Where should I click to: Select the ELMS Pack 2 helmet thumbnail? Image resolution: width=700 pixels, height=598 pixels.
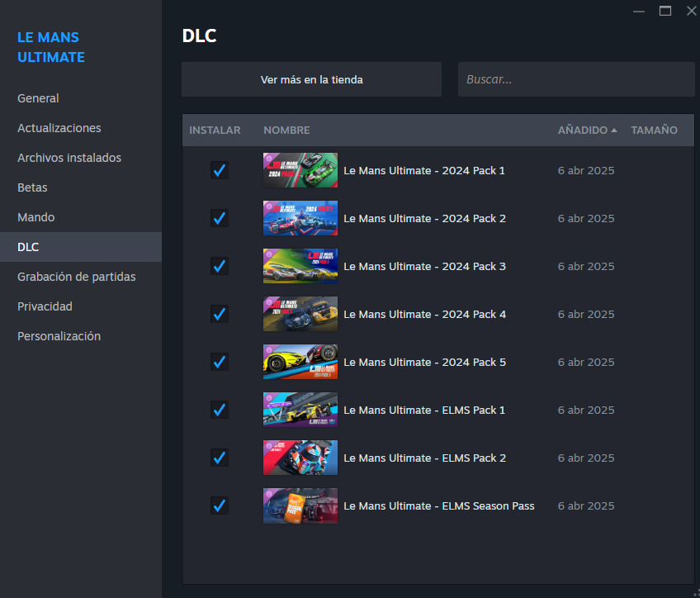300,458
